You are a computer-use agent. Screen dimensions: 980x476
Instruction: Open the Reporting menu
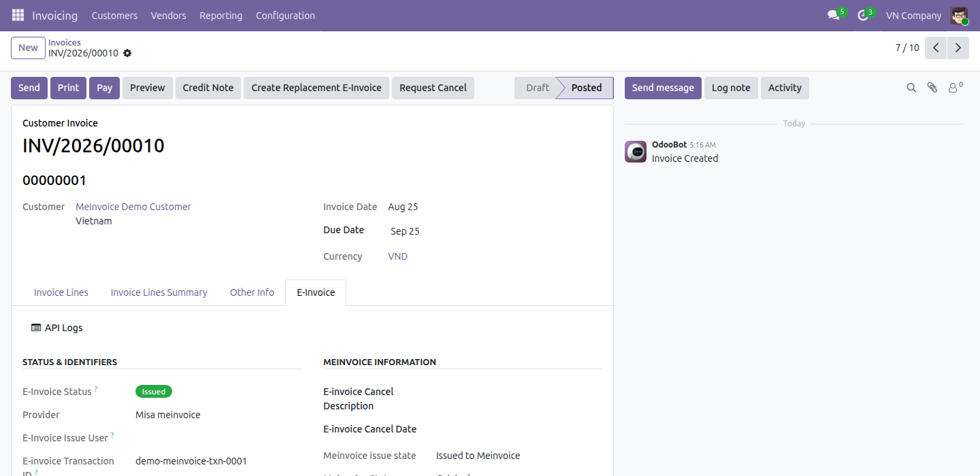coord(220,16)
